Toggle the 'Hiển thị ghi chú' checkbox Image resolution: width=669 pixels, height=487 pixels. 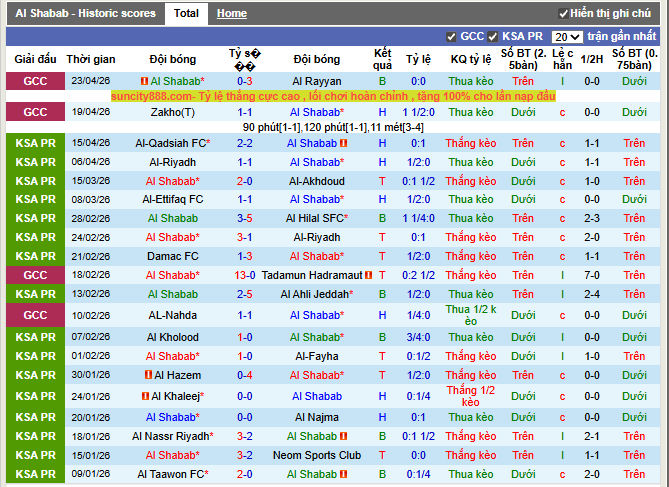562,13
